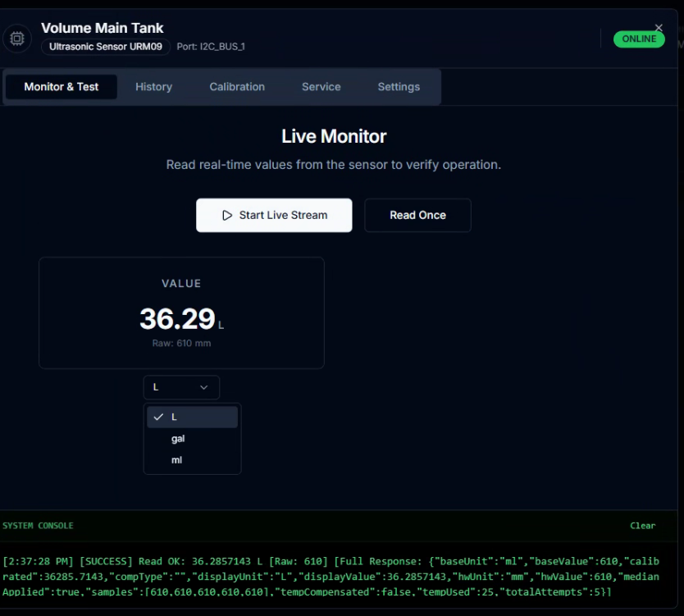Click the Read Once button
The image size is (684, 616).
417,215
